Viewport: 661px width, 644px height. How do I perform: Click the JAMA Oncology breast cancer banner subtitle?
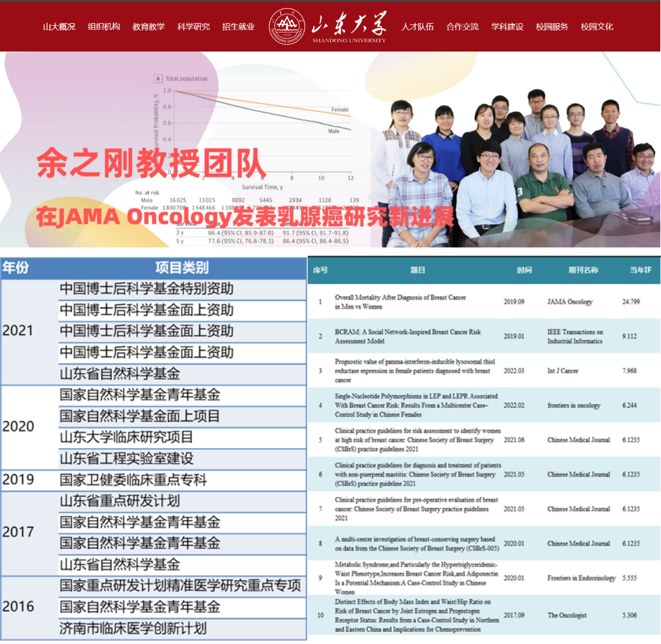(x=245, y=217)
